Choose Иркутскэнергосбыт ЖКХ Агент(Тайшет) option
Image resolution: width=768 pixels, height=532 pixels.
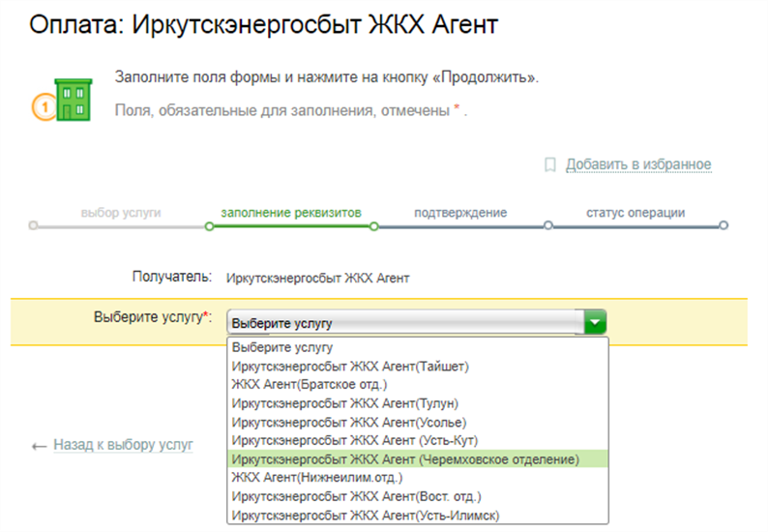click(418, 366)
